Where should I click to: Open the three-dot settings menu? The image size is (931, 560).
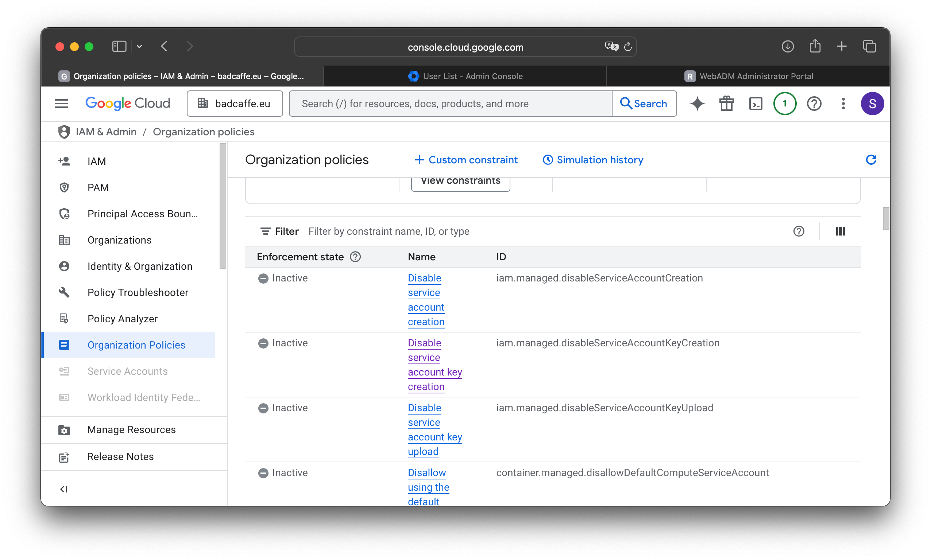click(x=843, y=104)
